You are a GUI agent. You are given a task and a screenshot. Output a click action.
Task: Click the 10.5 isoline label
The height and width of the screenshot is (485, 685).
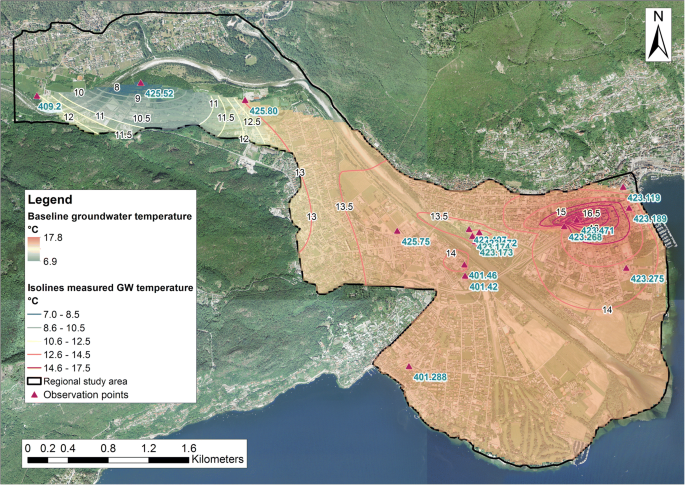[x=142, y=118]
